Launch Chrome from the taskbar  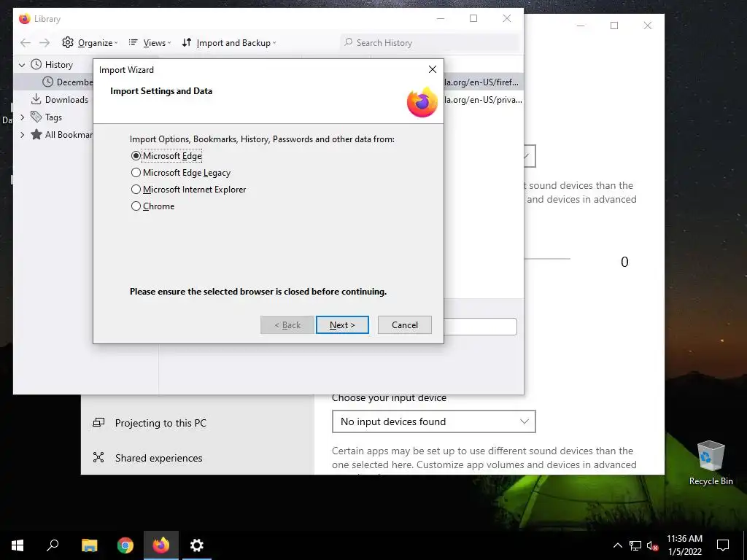125,545
